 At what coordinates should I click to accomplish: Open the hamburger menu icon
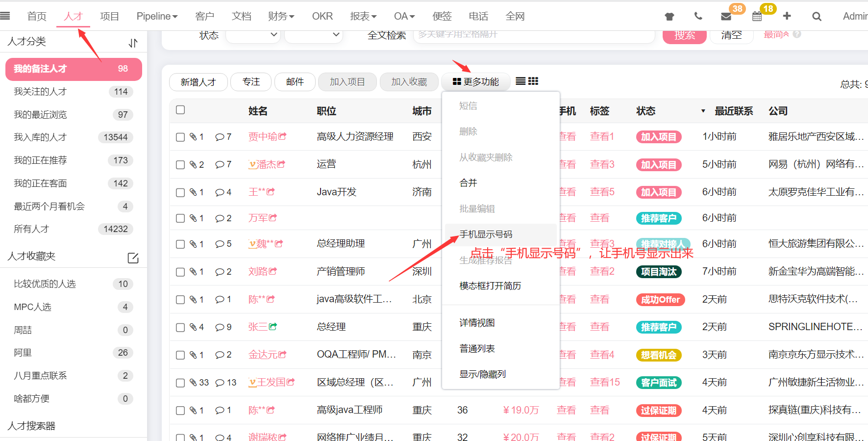5,16
